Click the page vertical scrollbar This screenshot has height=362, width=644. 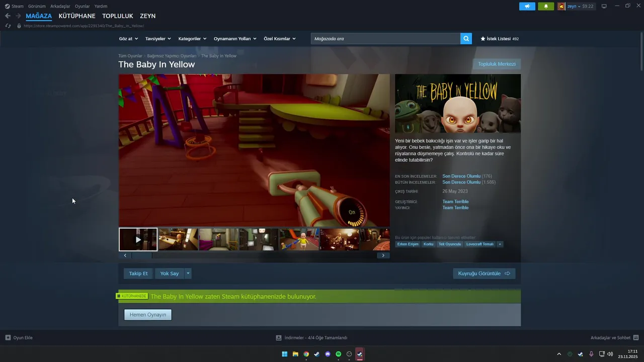pyautogui.click(x=641, y=52)
